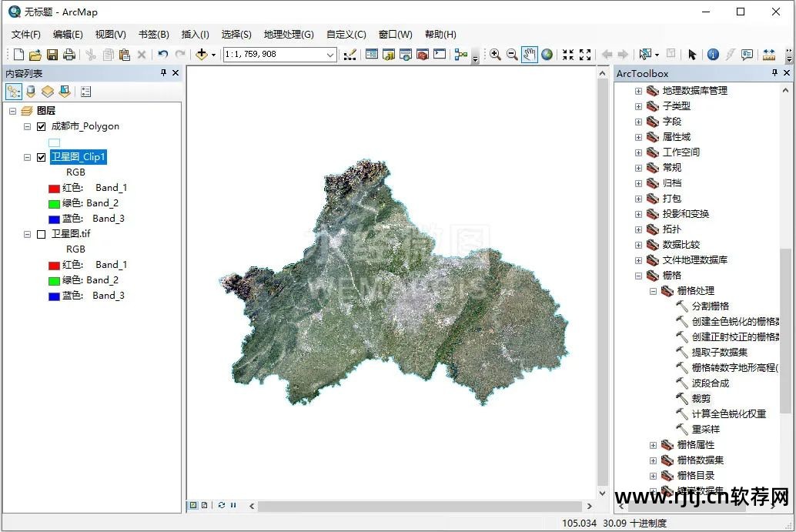This screenshot has width=796, height=532.
Task: Activate the Pan hand tool
Action: (x=529, y=55)
